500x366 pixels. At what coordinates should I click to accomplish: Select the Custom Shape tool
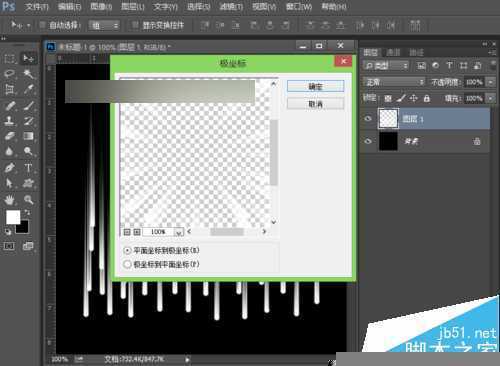pyautogui.click(x=28, y=183)
